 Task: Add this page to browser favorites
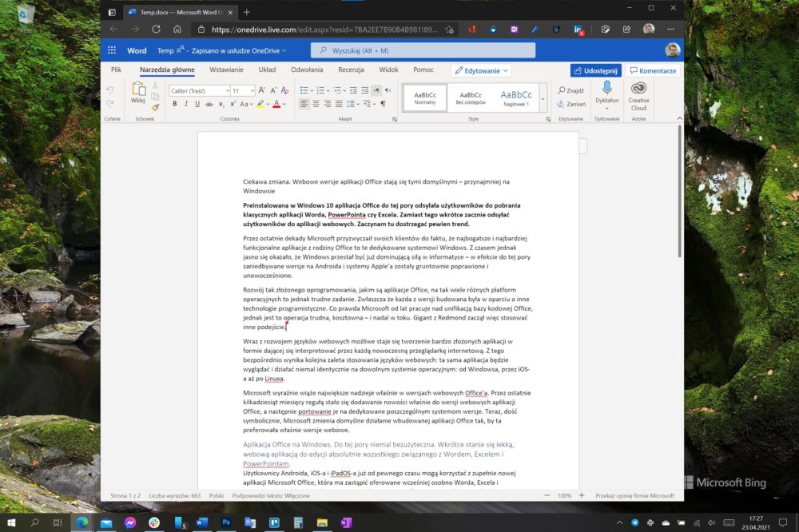click(449, 30)
